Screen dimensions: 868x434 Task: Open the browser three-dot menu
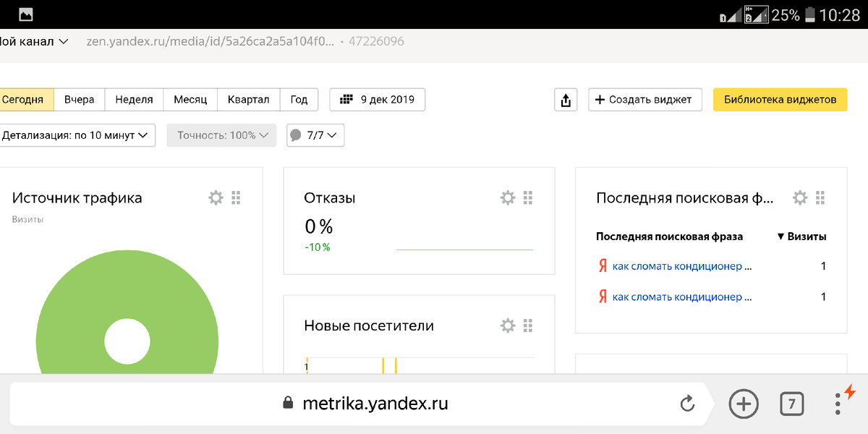(838, 404)
